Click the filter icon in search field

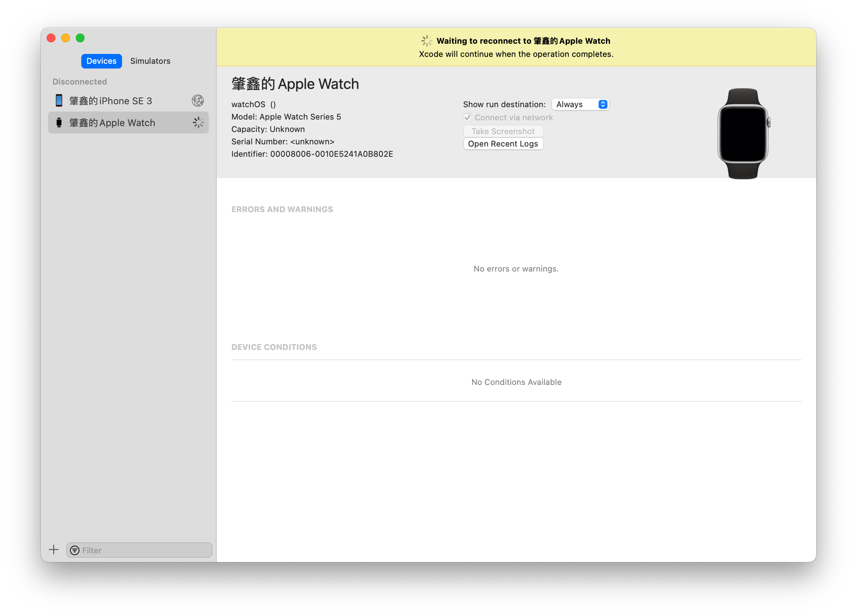(x=75, y=550)
